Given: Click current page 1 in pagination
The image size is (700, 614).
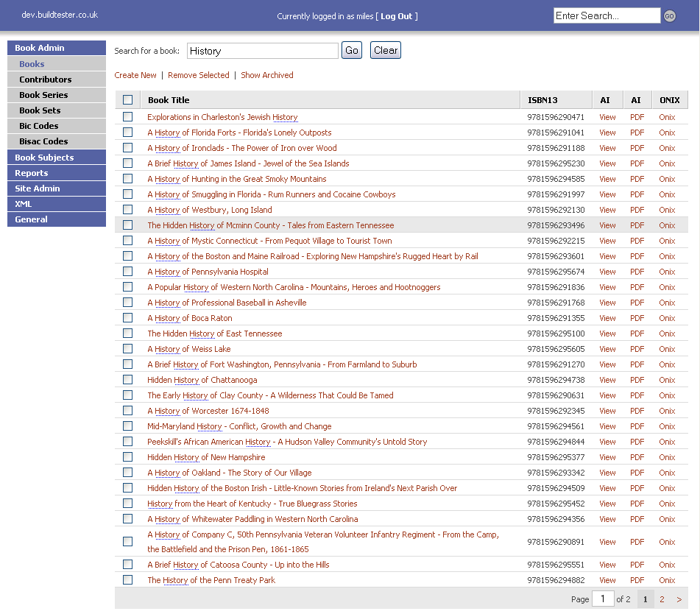Looking at the screenshot, I should [645, 599].
